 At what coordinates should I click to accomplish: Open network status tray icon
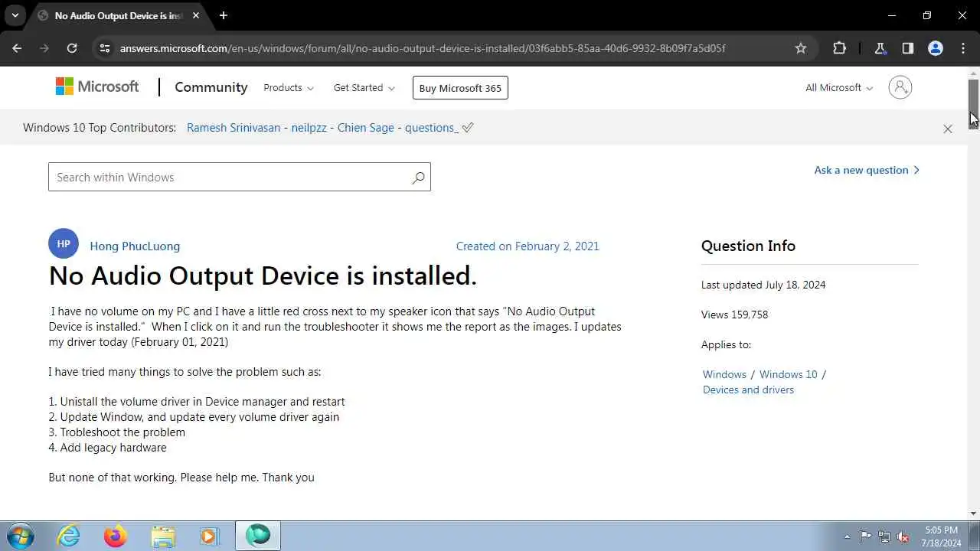884,536
